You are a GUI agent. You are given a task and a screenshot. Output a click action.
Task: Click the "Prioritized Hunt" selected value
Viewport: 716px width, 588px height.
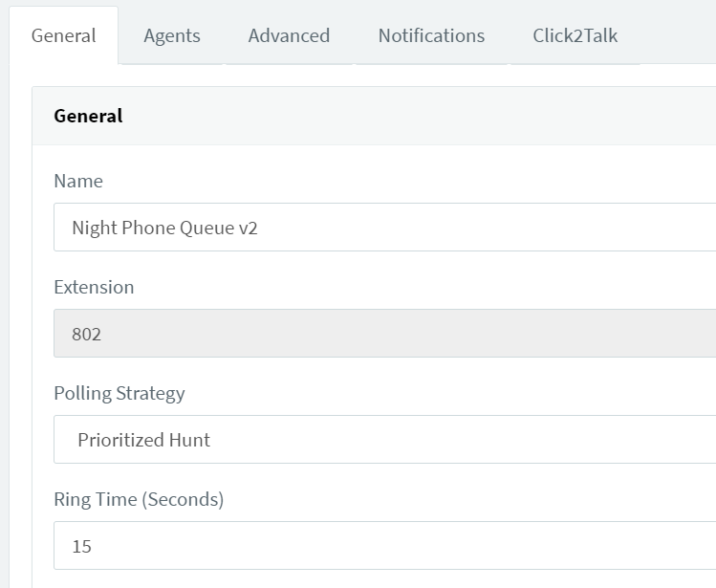pos(144,440)
